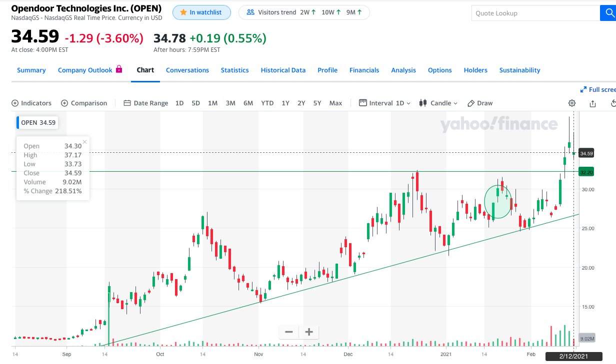Click the active Chart tab
616x364 pixels.
[x=145, y=70]
